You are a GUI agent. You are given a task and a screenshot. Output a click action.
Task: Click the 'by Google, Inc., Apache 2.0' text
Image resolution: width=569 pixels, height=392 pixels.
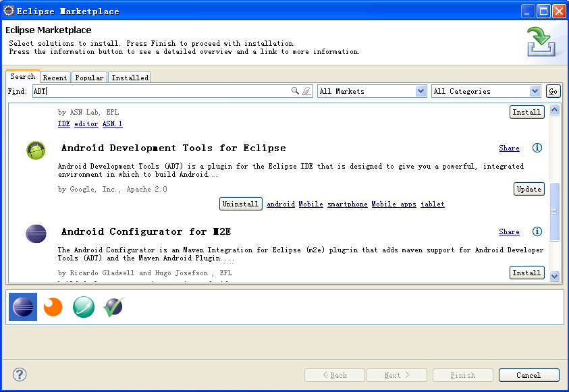pyautogui.click(x=113, y=189)
